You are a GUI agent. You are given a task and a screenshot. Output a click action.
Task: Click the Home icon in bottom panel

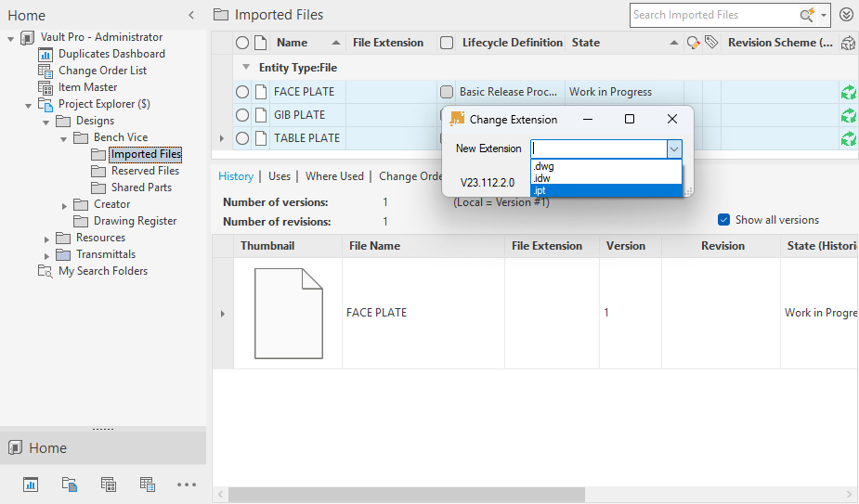click(16, 447)
